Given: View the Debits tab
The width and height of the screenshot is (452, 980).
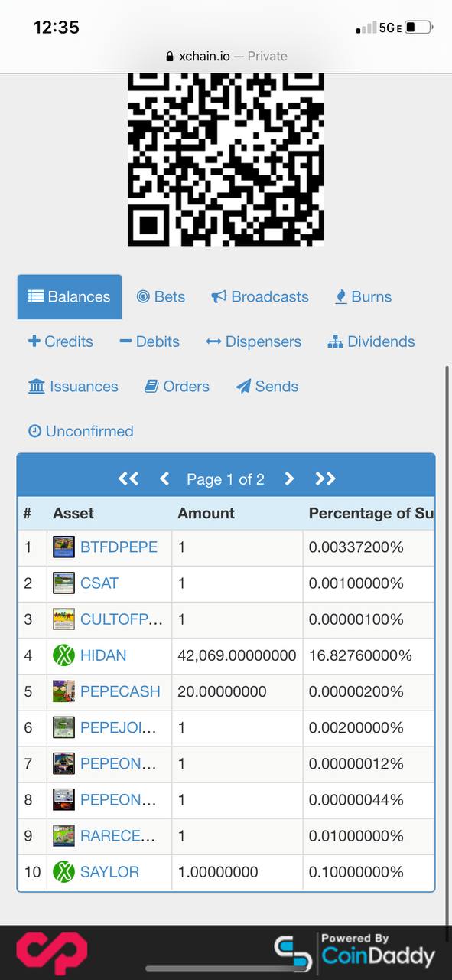Looking at the screenshot, I should coord(149,341).
